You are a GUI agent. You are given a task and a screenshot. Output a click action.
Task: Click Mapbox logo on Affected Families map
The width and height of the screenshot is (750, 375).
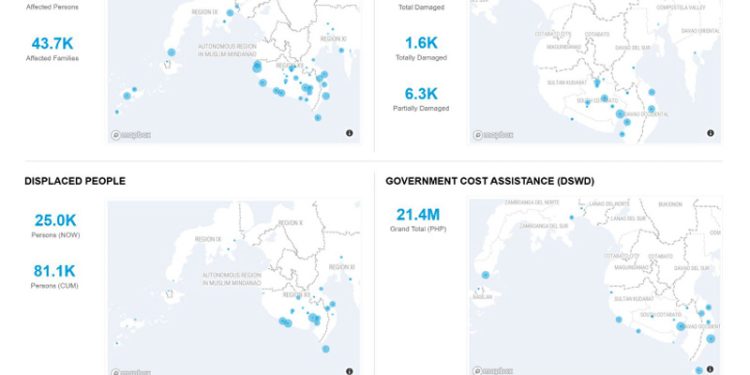coord(131,135)
